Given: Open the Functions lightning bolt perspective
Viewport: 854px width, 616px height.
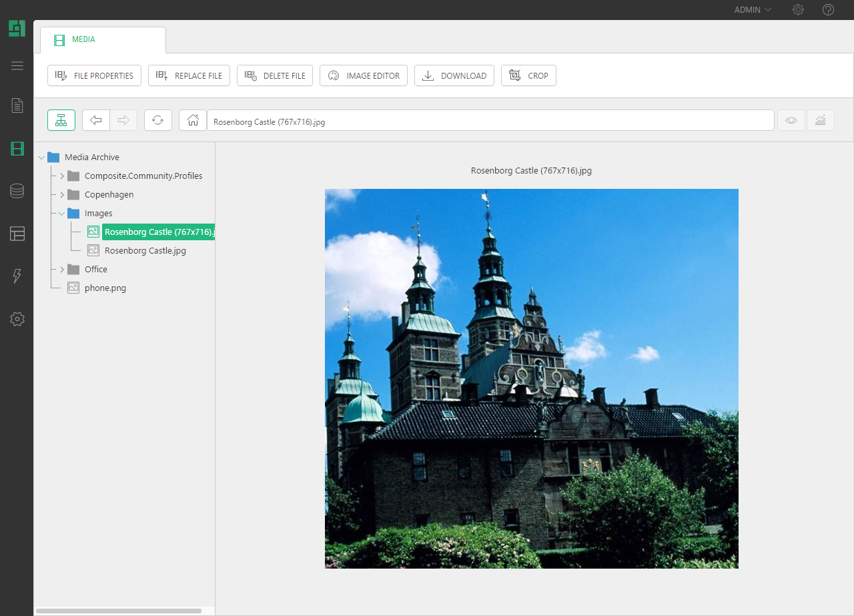Looking at the screenshot, I should [x=17, y=276].
